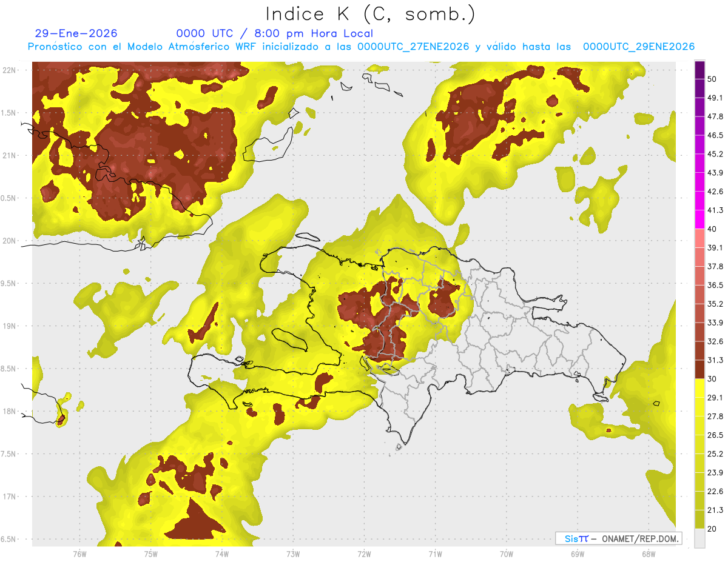Click the legend value '27.8'
Screen dimensions: 728x562
715,416
